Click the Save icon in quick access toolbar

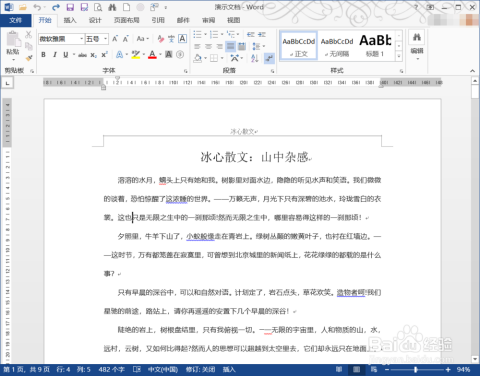tap(70, 7)
